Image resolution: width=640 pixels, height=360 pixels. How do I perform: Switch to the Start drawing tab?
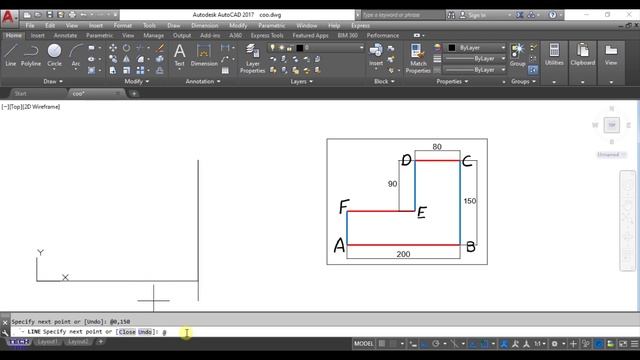(20, 93)
